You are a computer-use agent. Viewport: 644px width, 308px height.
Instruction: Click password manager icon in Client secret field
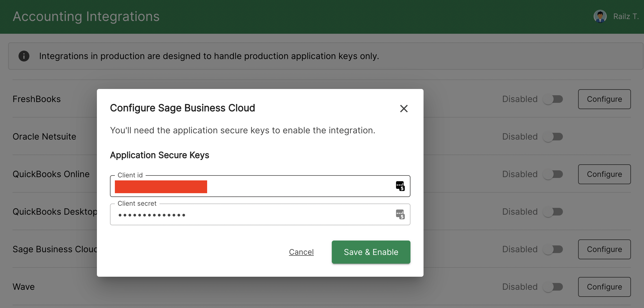[x=400, y=214]
